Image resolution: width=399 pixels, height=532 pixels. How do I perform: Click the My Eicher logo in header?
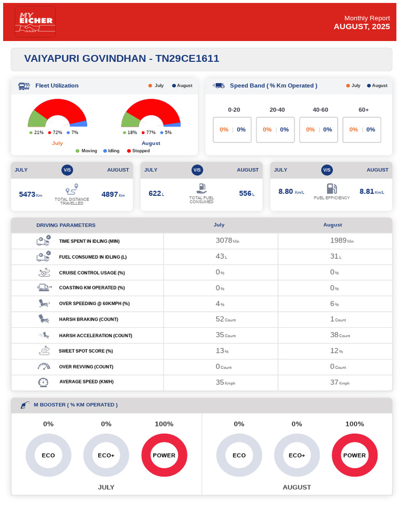click(35, 22)
